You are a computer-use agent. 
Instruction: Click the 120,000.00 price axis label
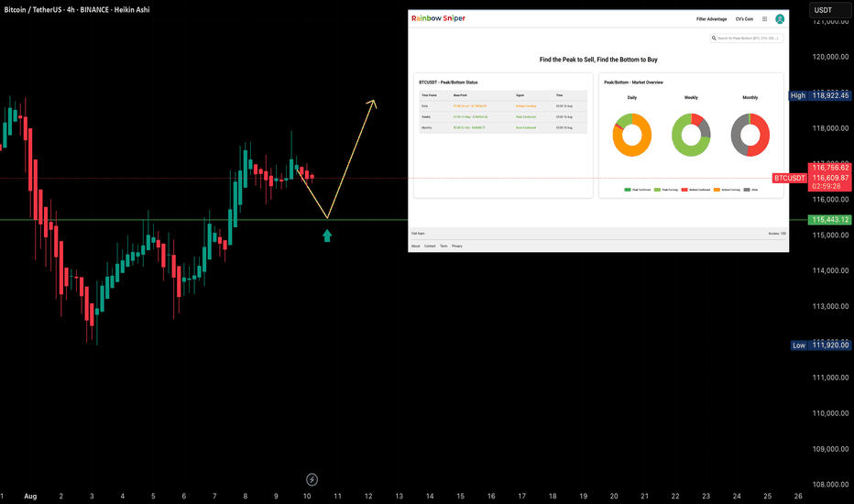tap(830, 57)
